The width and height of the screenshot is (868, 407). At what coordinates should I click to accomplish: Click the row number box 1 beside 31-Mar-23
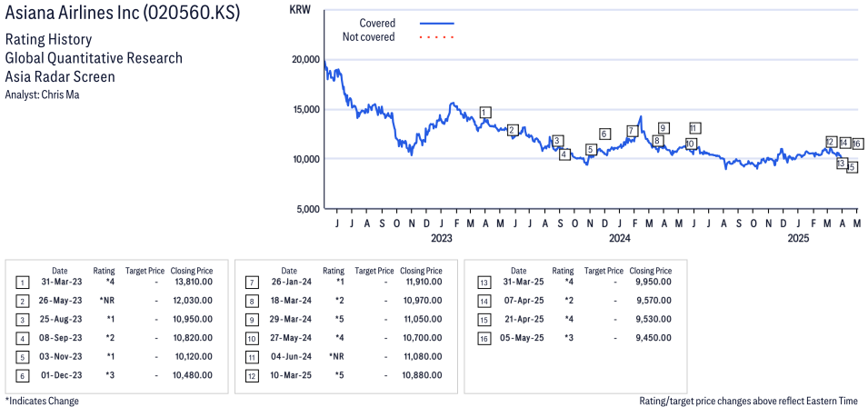[x=22, y=283]
